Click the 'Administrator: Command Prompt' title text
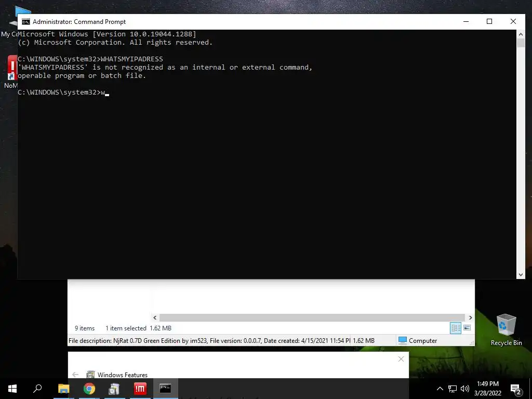Image resolution: width=532 pixels, height=399 pixels. 79,22
